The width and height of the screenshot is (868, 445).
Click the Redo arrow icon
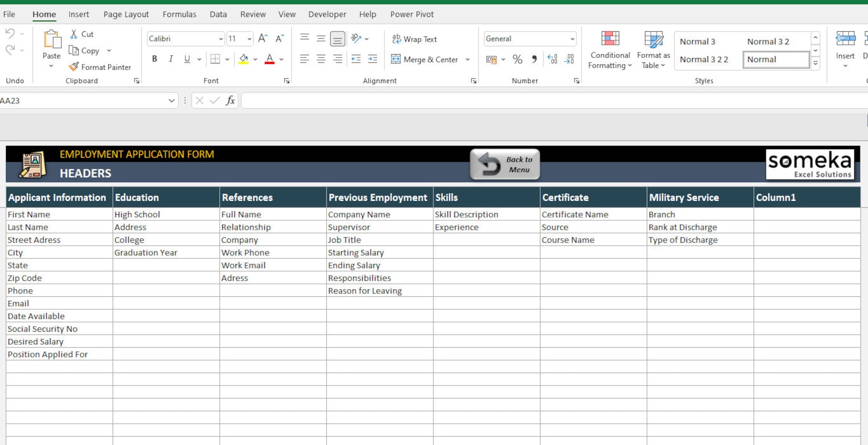pyautogui.click(x=10, y=50)
